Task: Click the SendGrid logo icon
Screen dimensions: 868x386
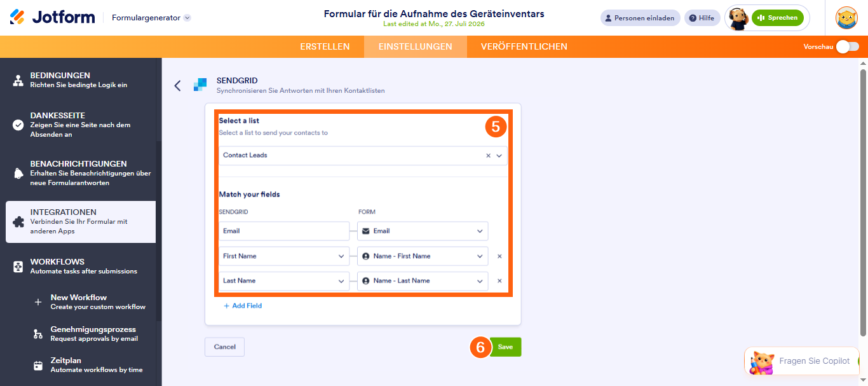Action: click(200, 85)
